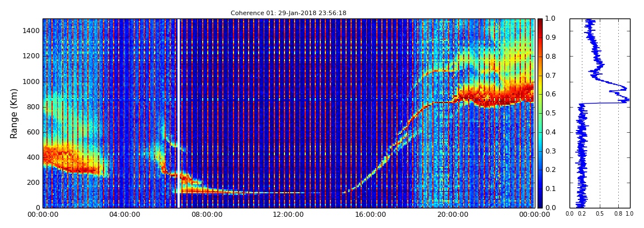Click the 0.2 label on the profile plot axis
Image resolution: width=644 pixels, height=228 pixels.
582,213
